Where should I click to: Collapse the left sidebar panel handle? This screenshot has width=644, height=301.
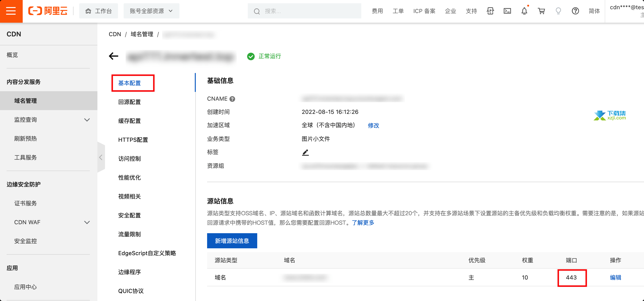click(101, 157)
